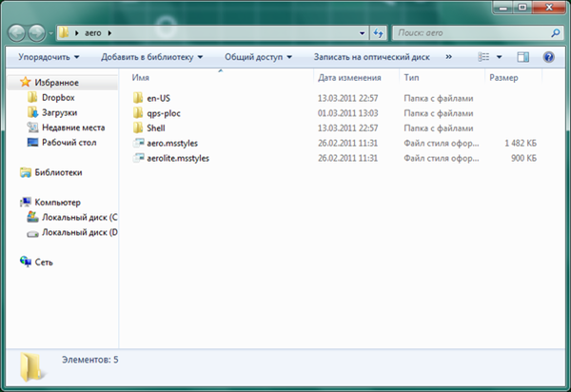Open the Dropbox folder in Favorites
The width and height of the screenshot is (571, 392).
coord(56,97)
